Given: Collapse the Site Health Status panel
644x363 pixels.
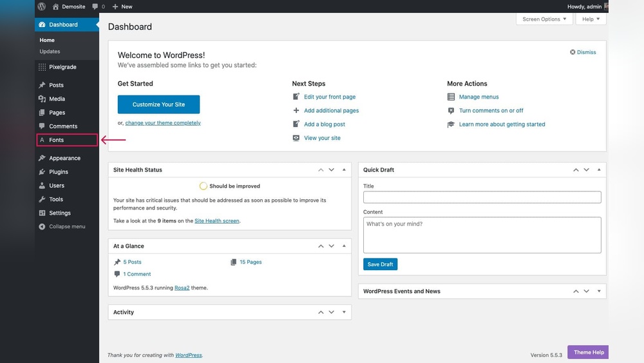Looking at the screenshot, I should (x=344, y=170).
